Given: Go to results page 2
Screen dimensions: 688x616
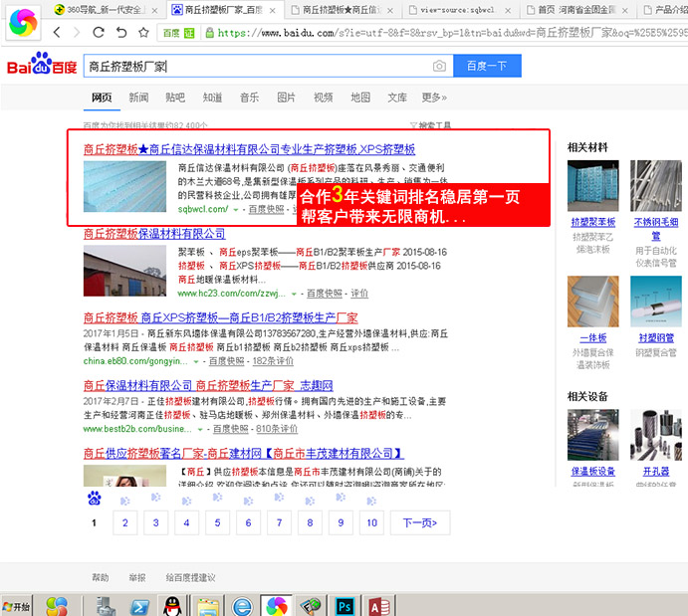Looking at the screenshot, I should [125, 522].
